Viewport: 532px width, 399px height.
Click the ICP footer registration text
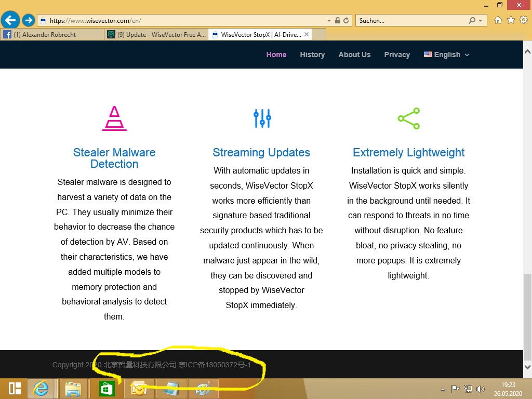point(215,365)
